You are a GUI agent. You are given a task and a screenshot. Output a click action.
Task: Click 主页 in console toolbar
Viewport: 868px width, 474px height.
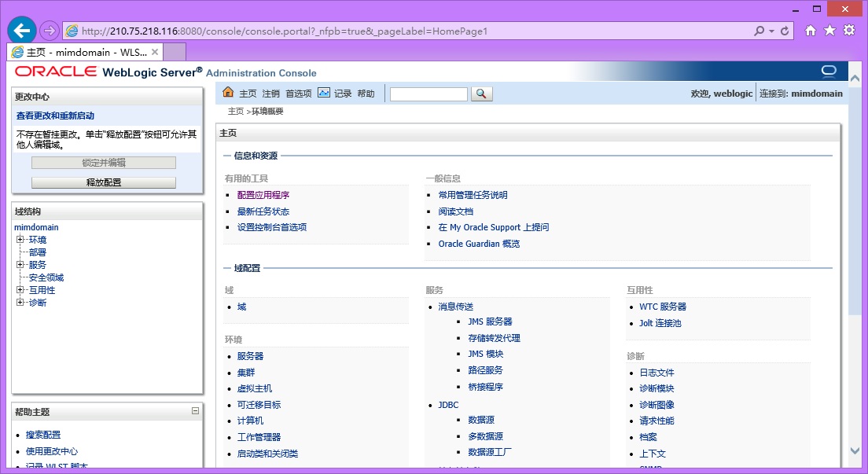click(x=248, y=94)
